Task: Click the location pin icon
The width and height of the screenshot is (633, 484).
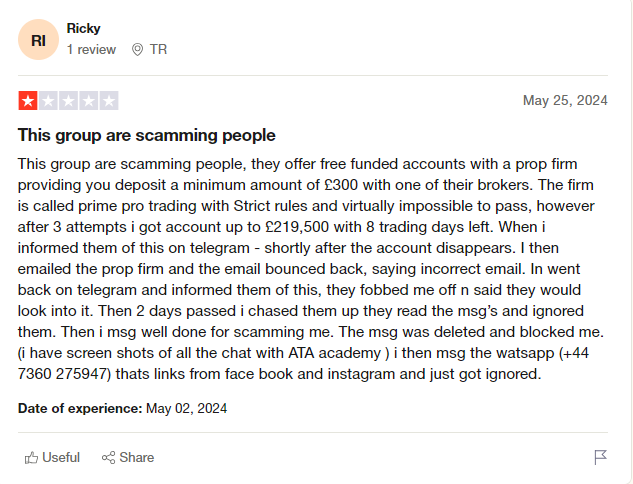Action: pos(137,49)
